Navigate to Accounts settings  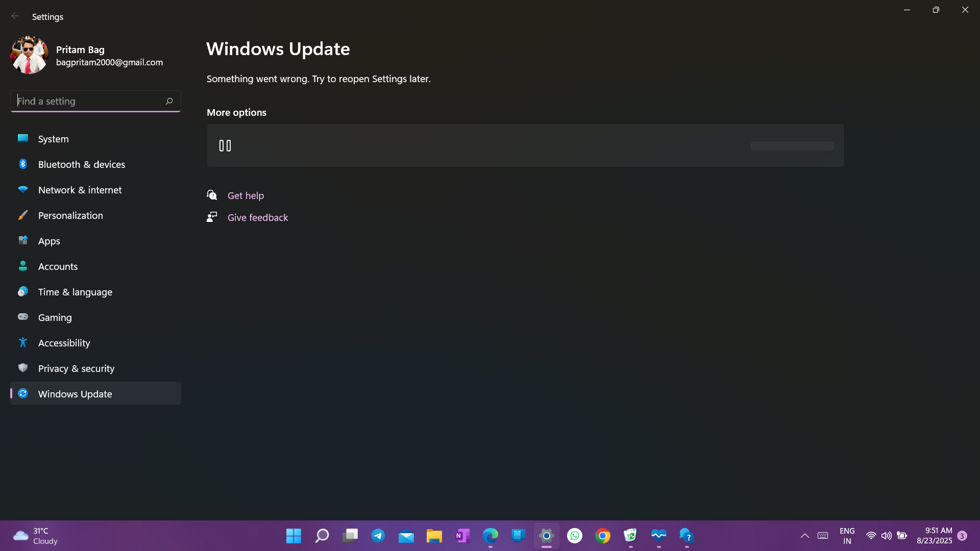(95, 266)
